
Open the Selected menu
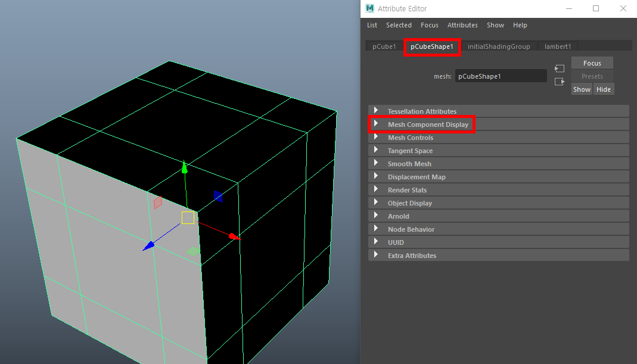pyautogui.click(x=399, y=25)
